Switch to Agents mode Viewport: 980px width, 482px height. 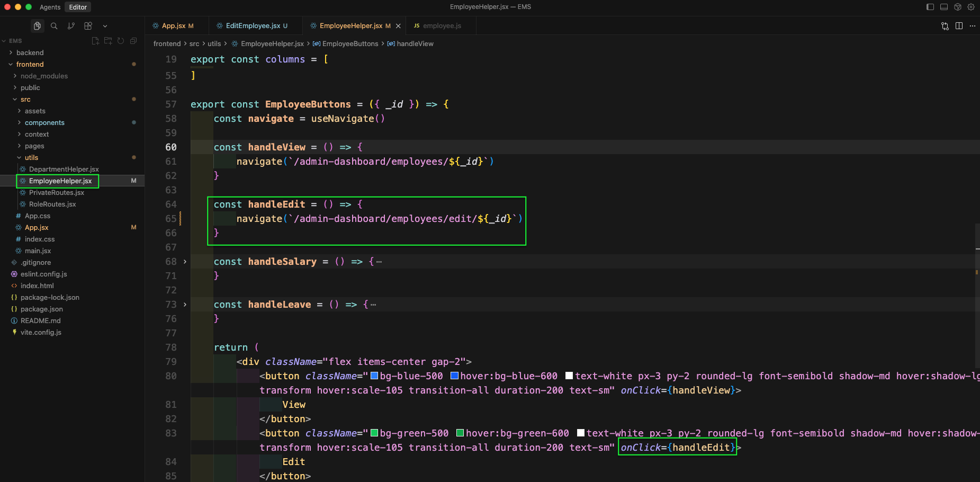click(50, 7)
